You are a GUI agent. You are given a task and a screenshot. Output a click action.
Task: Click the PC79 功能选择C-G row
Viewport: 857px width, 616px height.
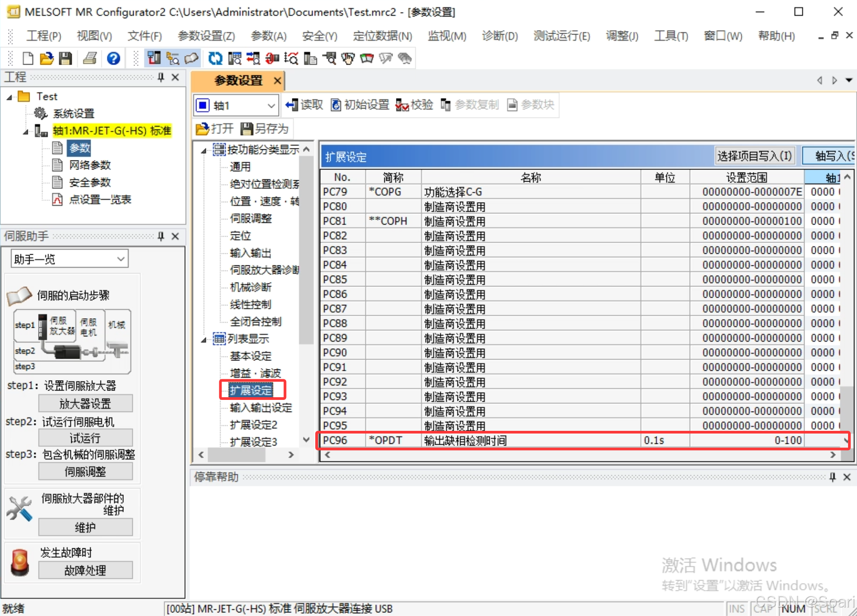(x=580, y=192)
